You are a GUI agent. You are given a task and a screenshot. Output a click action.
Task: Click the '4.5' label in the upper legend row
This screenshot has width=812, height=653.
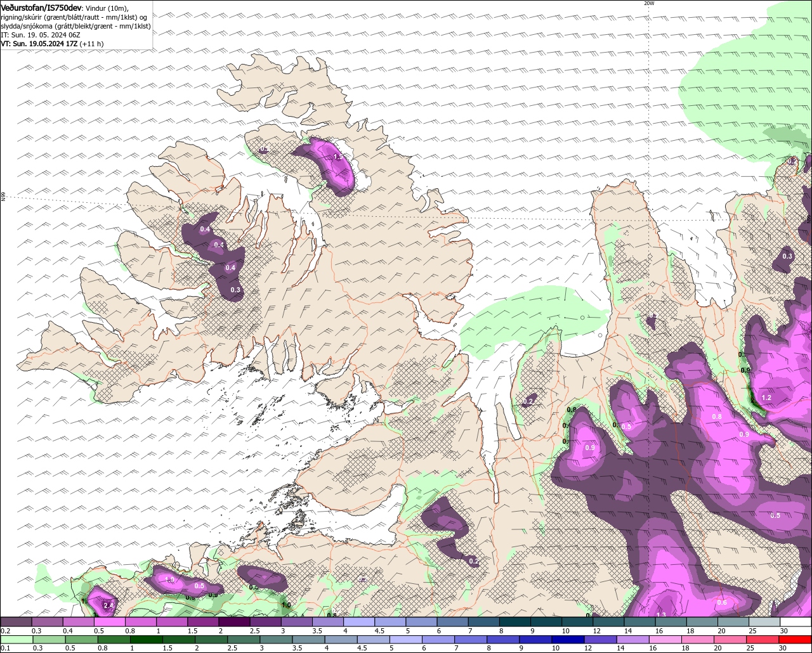(x=379, y=631)
